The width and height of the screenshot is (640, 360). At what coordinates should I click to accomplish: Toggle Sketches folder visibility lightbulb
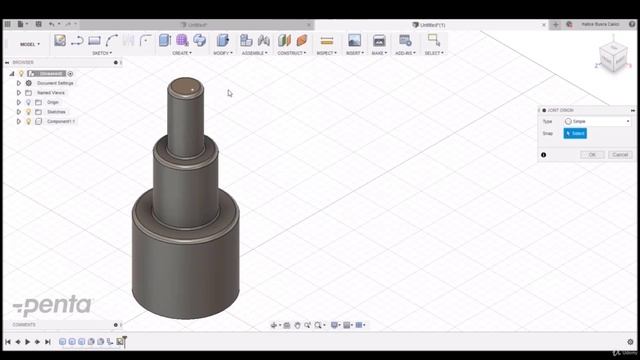[x=29, y=112]
